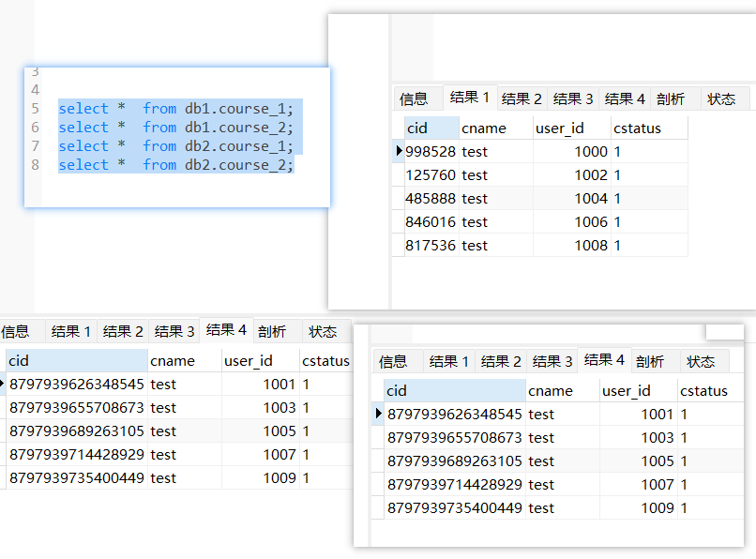Switch to 结果 3 tab in bottom-left panel
Image resolution: width=756 pixels, height=559 pixels.
point(174,331)
